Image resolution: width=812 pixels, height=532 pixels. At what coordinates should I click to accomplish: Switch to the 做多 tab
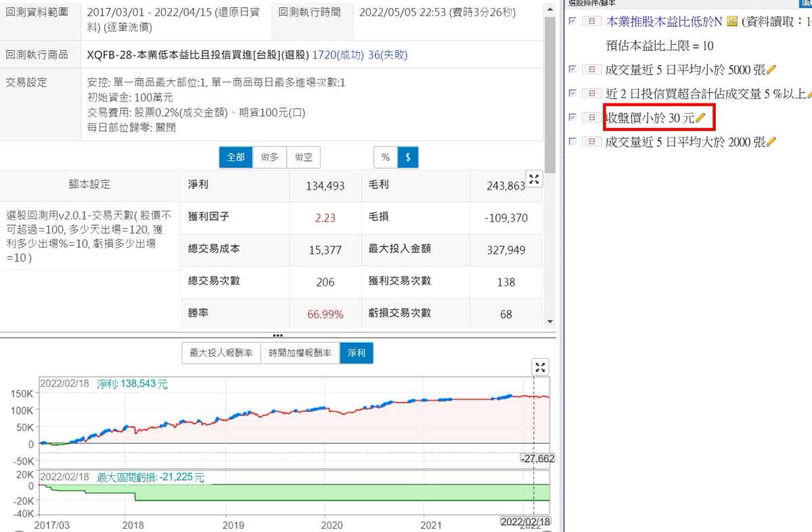click(x=270, y=157)
